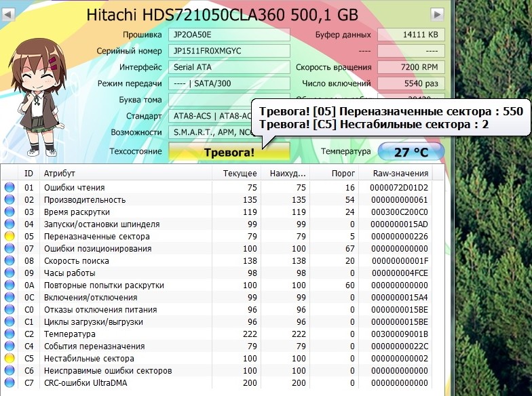Click blue status icon for Производительность
The height and width of the screenshot is (396, 532).
[x=9, y=199]
